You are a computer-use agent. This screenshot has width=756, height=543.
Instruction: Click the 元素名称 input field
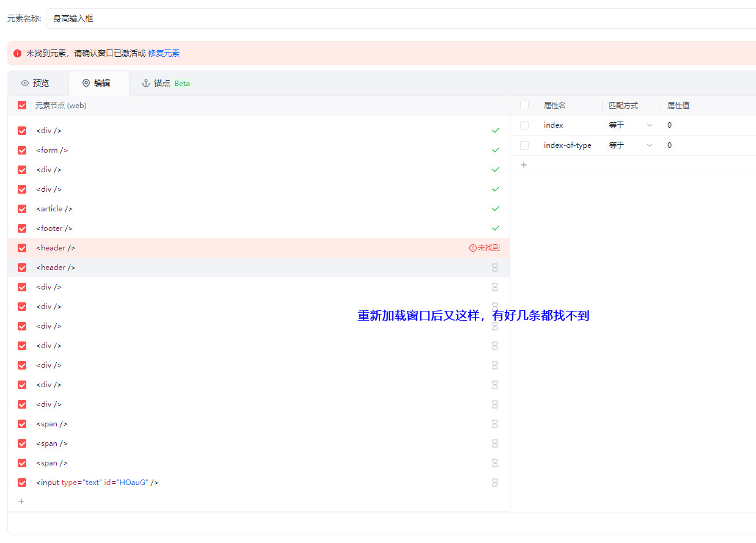coord(397,18)
